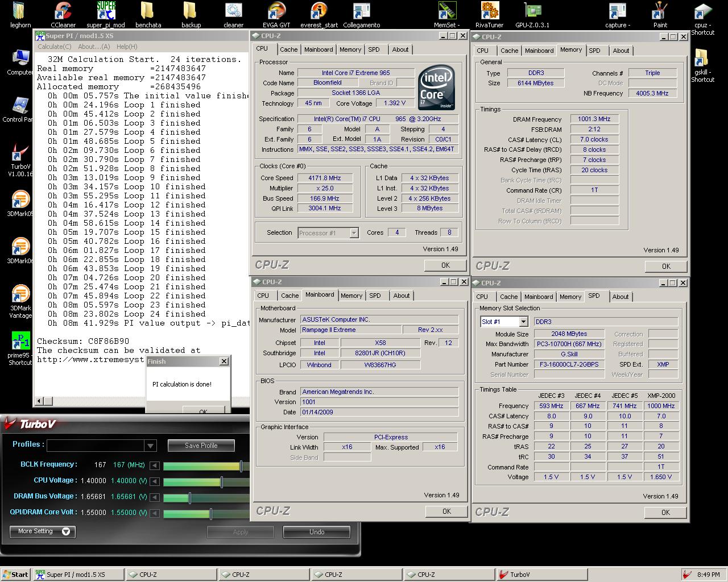Click OK in the CPU-Z SPD window

(x=665, y=512)
